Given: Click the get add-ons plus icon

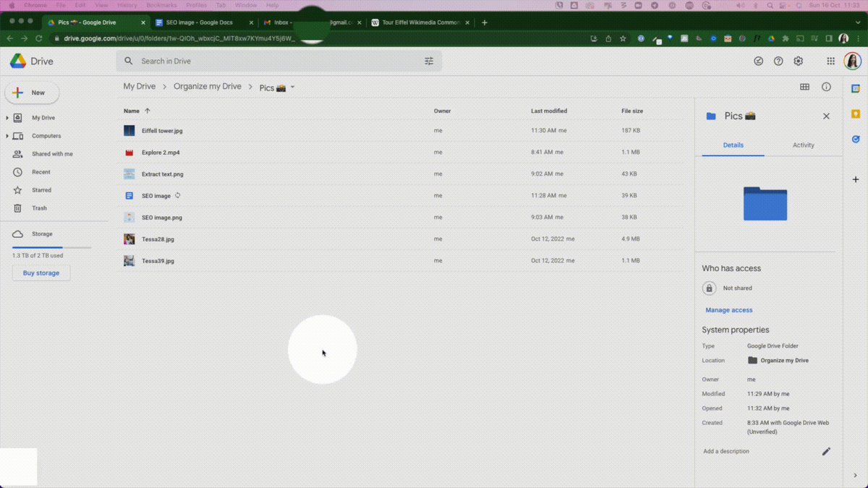Looking at the screenshot, I should click(856, 179).
